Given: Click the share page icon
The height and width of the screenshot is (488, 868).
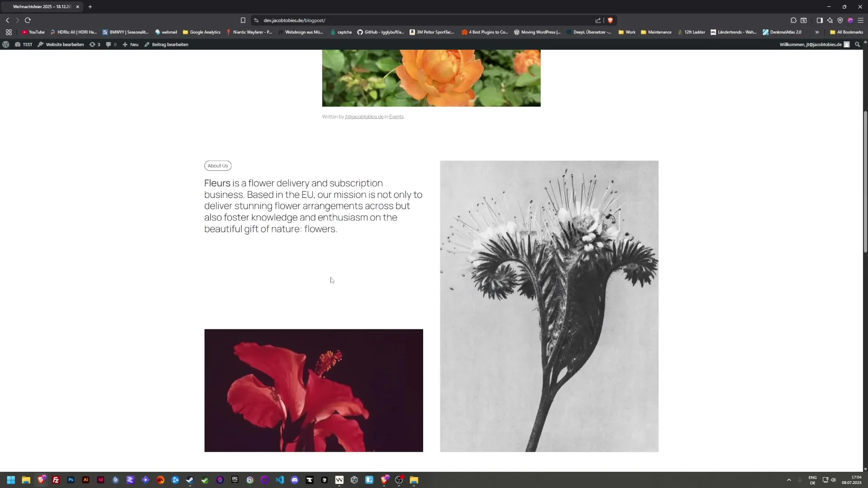Looking at the screenshot, I should click(x=598, y=20).
